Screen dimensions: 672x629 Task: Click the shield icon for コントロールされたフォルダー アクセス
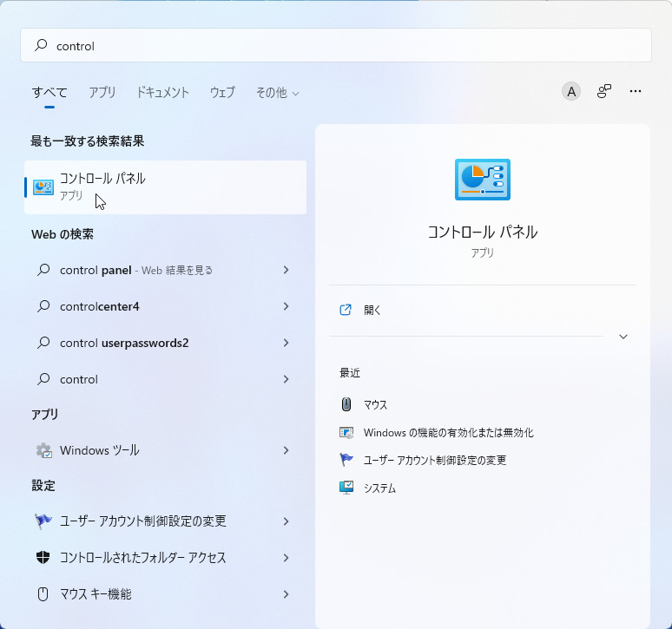(x=43, y=558)
